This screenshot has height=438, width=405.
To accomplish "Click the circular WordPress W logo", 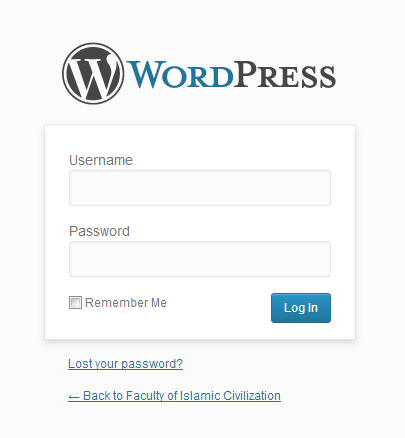I will pos(93,73).
